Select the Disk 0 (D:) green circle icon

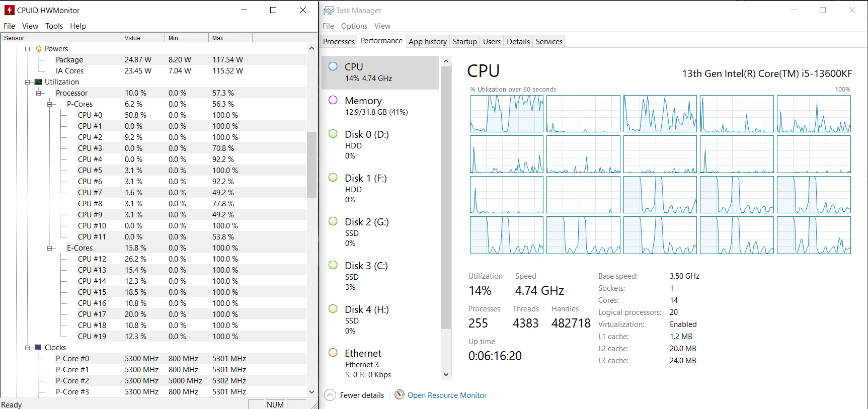[333, 134]
